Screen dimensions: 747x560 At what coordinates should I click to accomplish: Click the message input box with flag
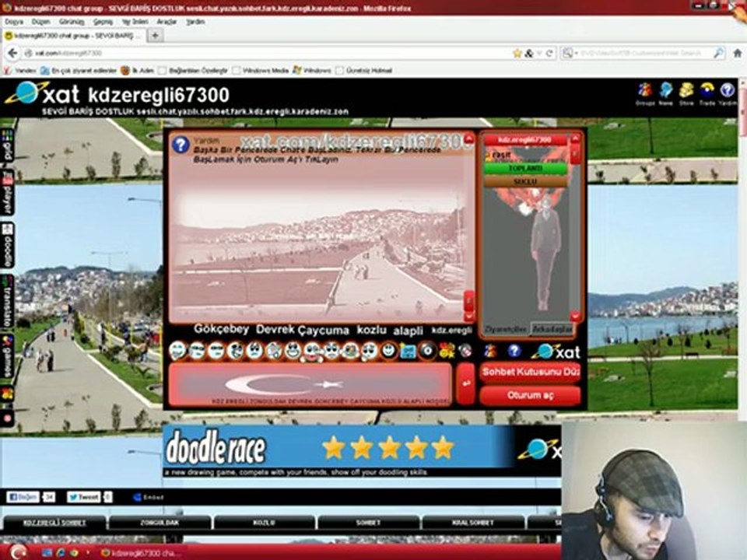click(x=310, y=385)
